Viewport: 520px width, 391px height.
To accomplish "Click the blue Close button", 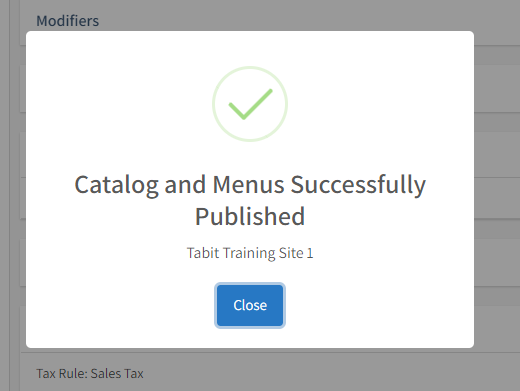I will (x=250, y=305).
